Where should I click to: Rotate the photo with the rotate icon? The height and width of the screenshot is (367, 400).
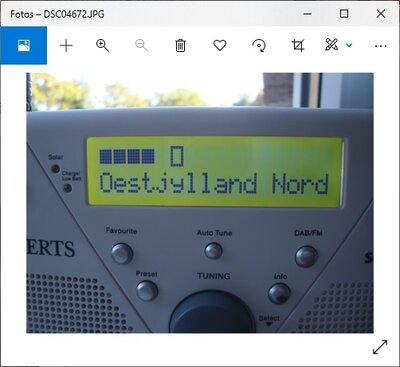259,45
